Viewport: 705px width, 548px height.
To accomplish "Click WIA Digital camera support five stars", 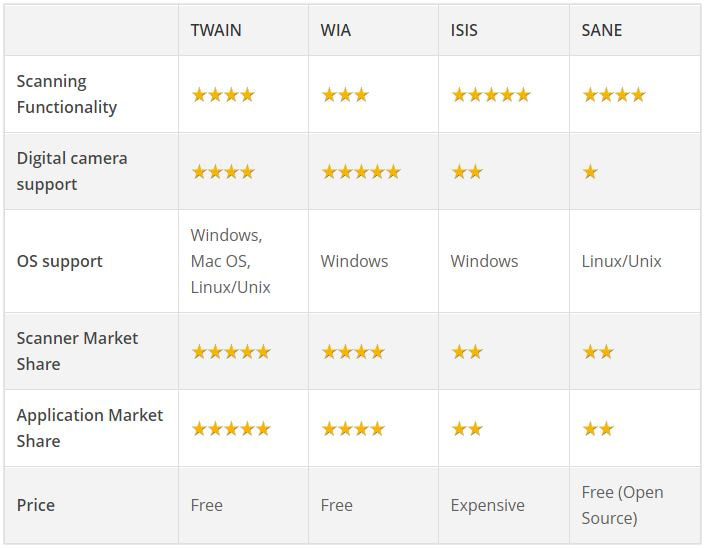I will [x=361, y=172].
